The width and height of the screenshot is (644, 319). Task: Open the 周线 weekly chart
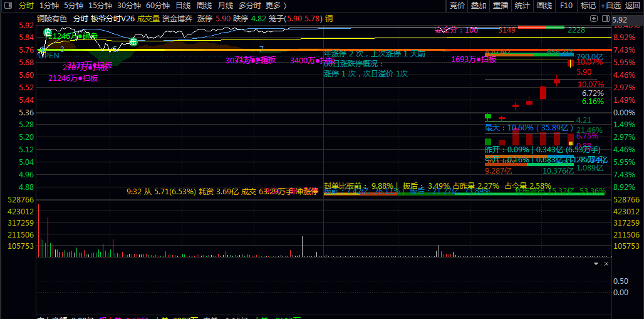click(x=204, y=6)
